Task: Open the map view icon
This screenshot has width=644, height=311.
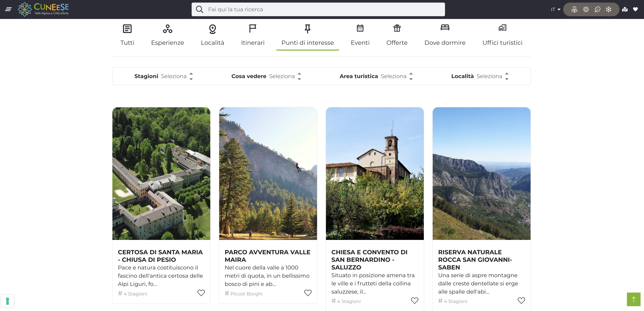Action: [625, 10]
